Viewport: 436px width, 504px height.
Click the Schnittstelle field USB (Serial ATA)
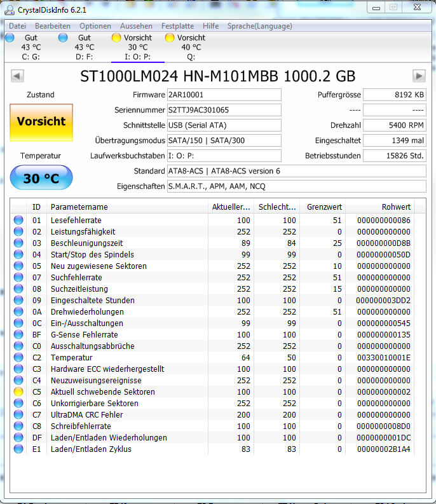point(224,125)
